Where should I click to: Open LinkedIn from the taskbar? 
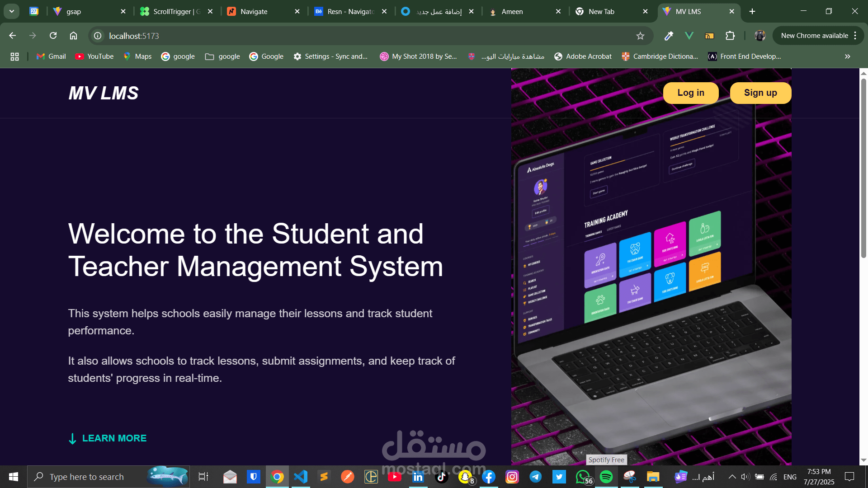coord(418,477)
